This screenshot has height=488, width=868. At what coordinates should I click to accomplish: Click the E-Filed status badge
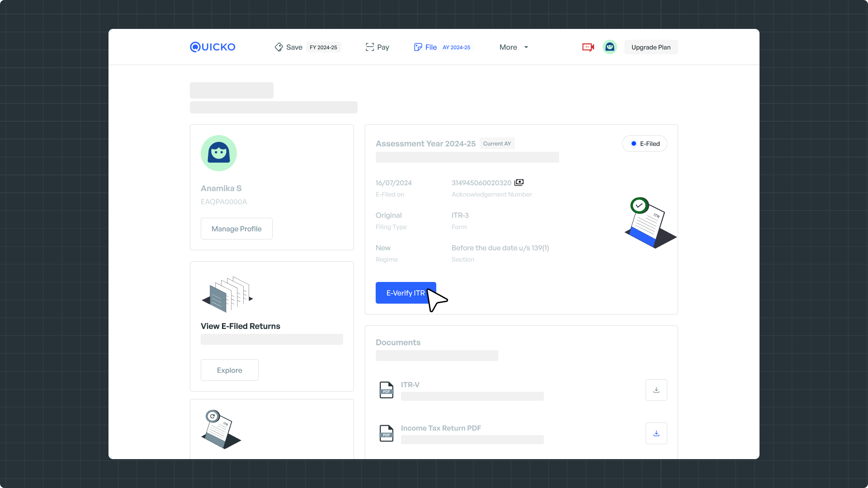pyautogui.click(x=644, y=144)
